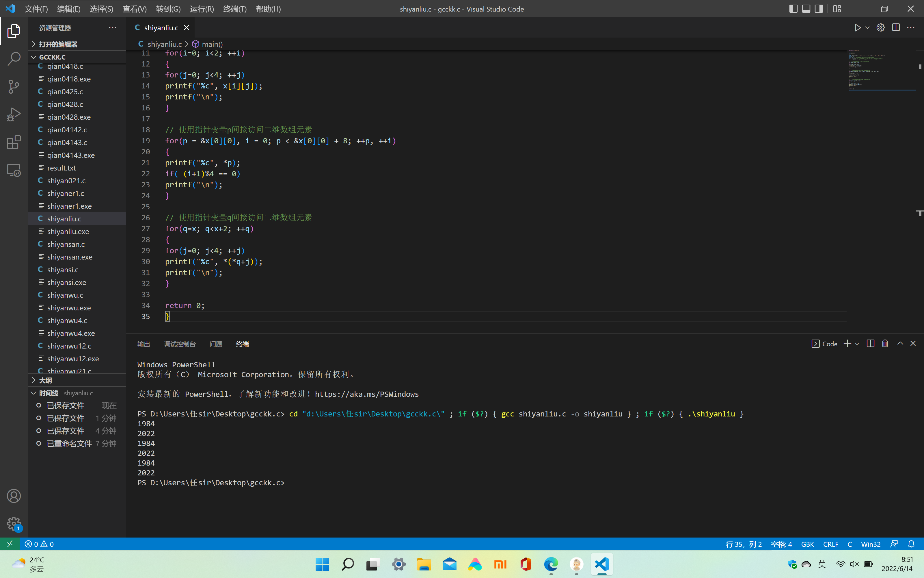Create a new terminal with plus icon
This screenshot has height=578, width=924.
847,344
